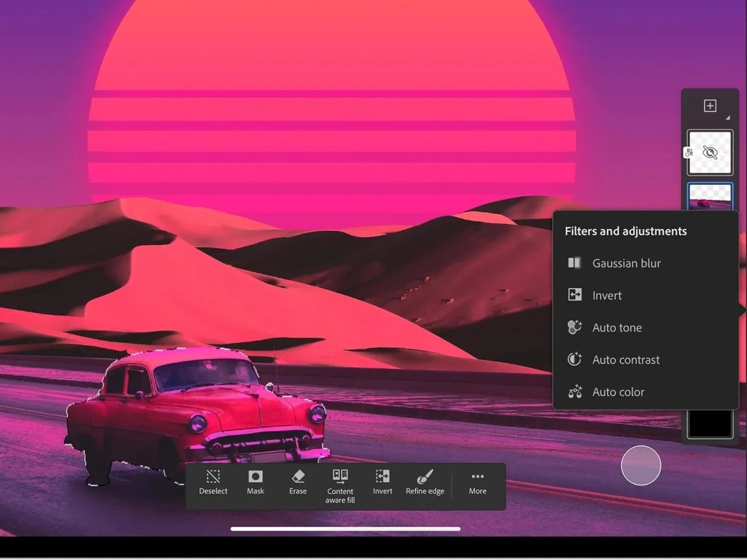The image size is (747, 560).
Task: Click the Gaussian blur icon in the menu
Action: (x=573, y=263)
